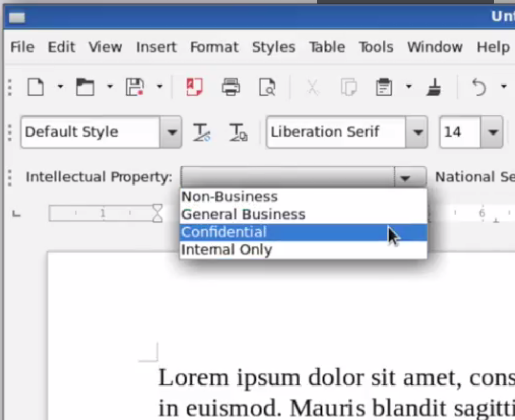Image resolution: width=515 pixels, height=420 pixels.
Task: Select the General Business option
Action: pyautogui.click(x=243, y=214)
